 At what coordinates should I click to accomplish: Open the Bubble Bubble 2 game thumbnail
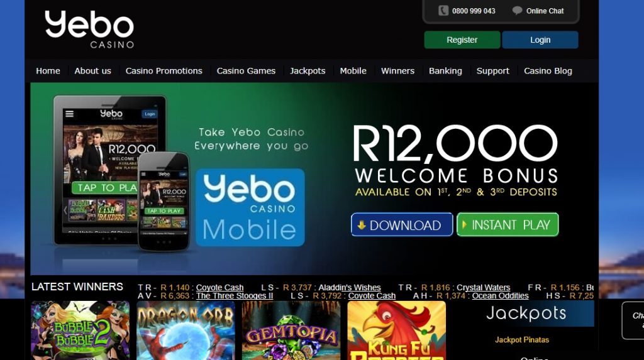click(80, 330)
